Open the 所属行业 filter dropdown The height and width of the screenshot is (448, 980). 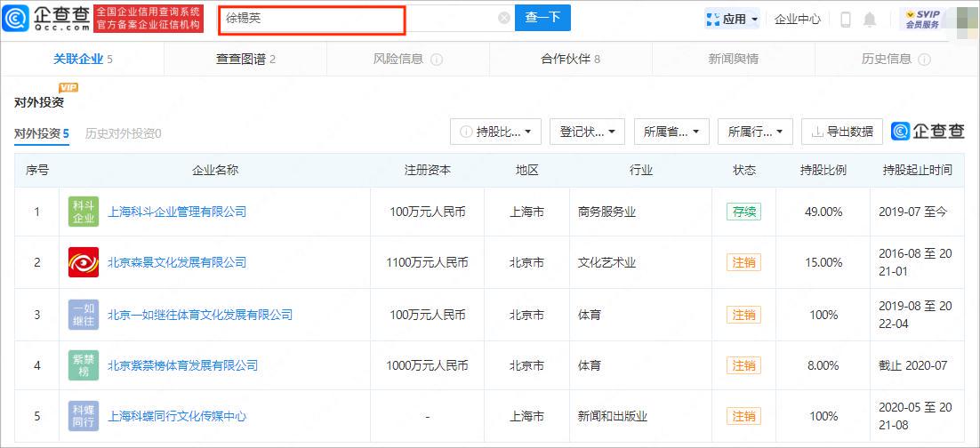coord(755,132)
